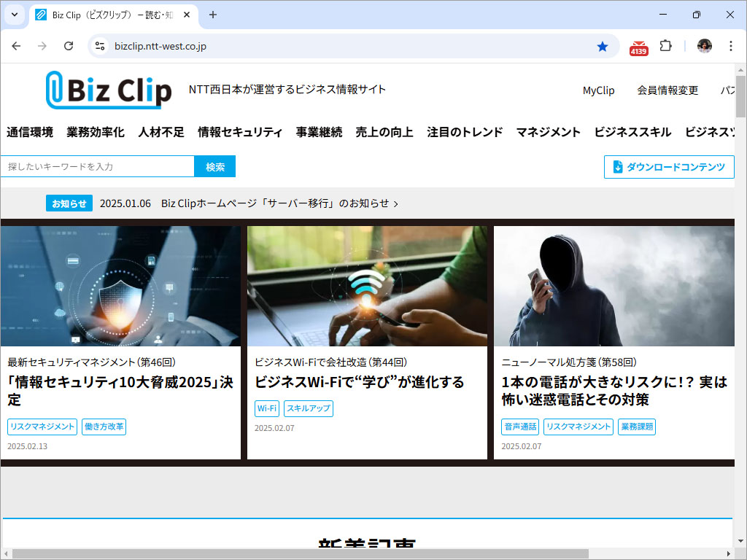Open 業務効率化 menu item
The width and height of the screenshot is (747, 560).
tap(96, 132)
